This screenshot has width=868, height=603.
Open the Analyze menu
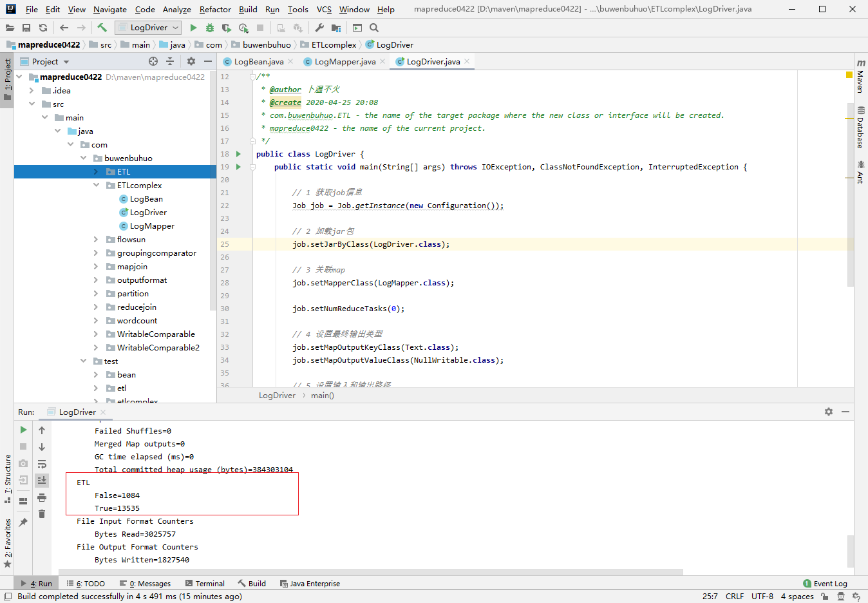pos(177,9)
